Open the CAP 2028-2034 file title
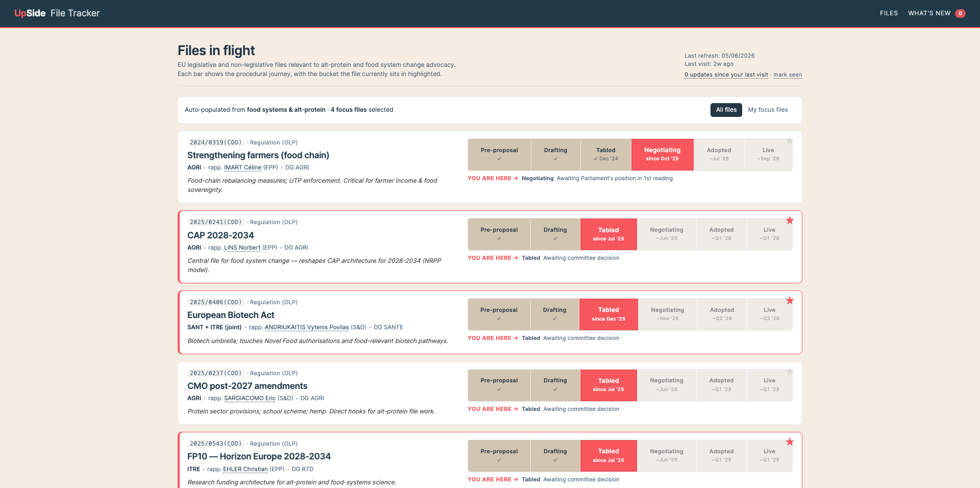The image size is (980, 488). (220, 235)
